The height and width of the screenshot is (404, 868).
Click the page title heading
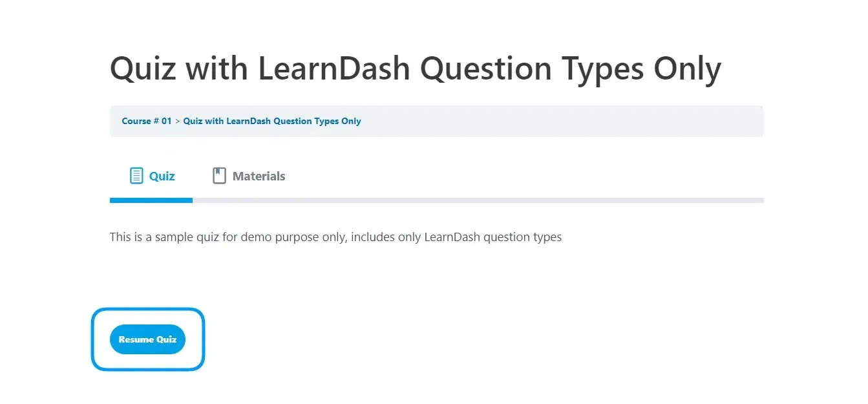click(x=416, y=68)
